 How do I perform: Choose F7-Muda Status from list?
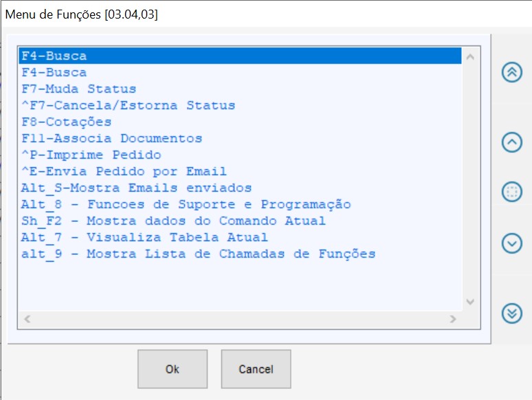pos(78,89)
